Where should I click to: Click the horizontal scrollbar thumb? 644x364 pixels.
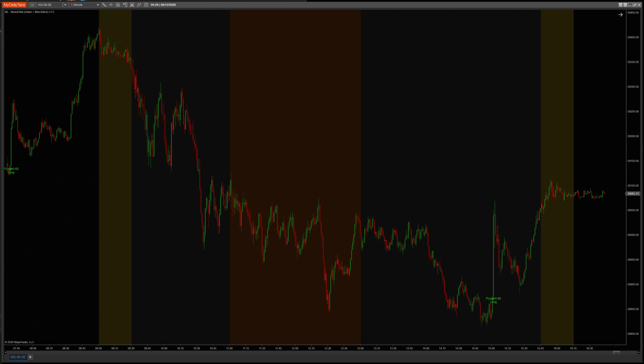tap(616, 352)
